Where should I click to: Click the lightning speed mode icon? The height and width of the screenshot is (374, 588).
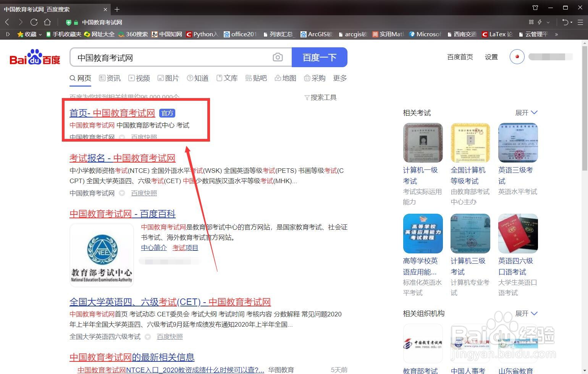(540, 22)
